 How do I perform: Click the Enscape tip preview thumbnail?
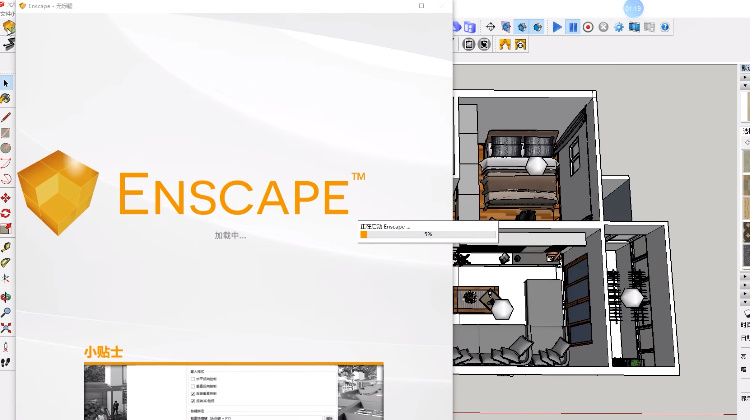click(234, 393)
